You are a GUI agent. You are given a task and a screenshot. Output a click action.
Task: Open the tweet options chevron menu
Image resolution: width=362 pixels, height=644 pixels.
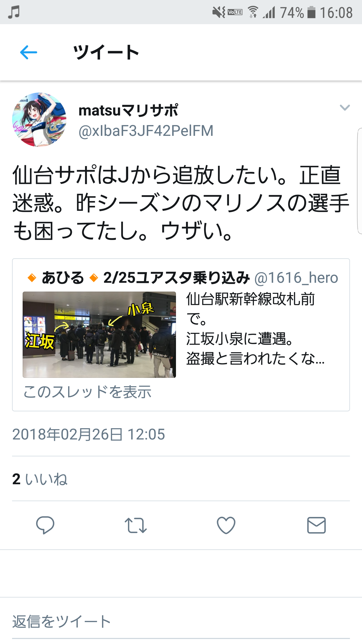click(345, 108)
